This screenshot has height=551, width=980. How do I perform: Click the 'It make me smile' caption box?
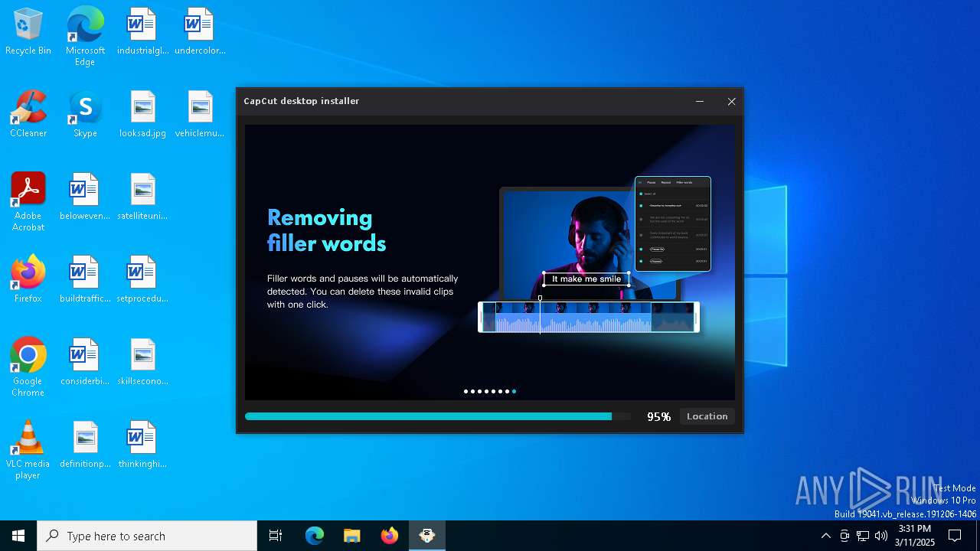point(586,279)
